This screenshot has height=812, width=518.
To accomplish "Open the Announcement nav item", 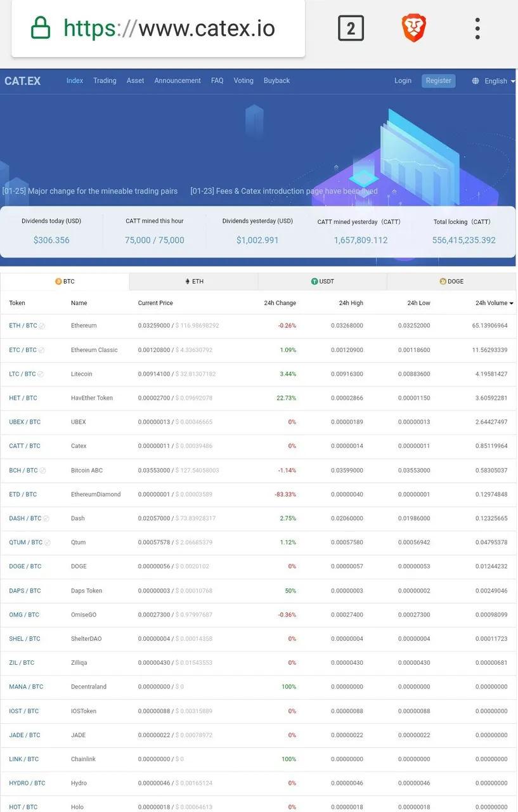I will click(x=178, y=81).
